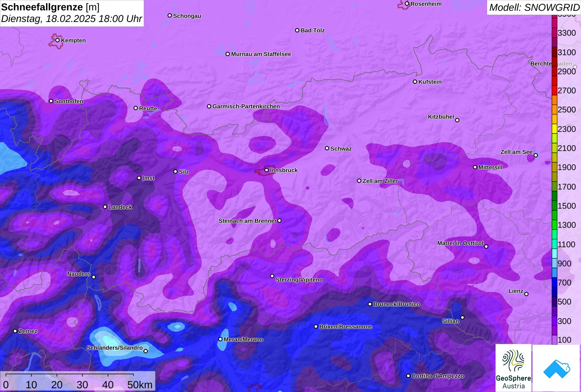Click the 2500 legend value
Image resolution: width=581 pixels, height=392 pixels.
coord(567,110)
